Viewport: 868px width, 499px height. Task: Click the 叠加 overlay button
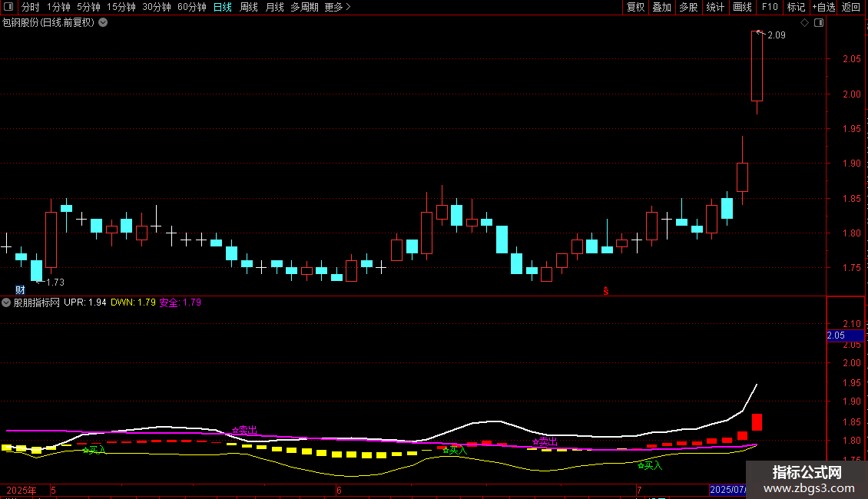click(x=661, y=7)
